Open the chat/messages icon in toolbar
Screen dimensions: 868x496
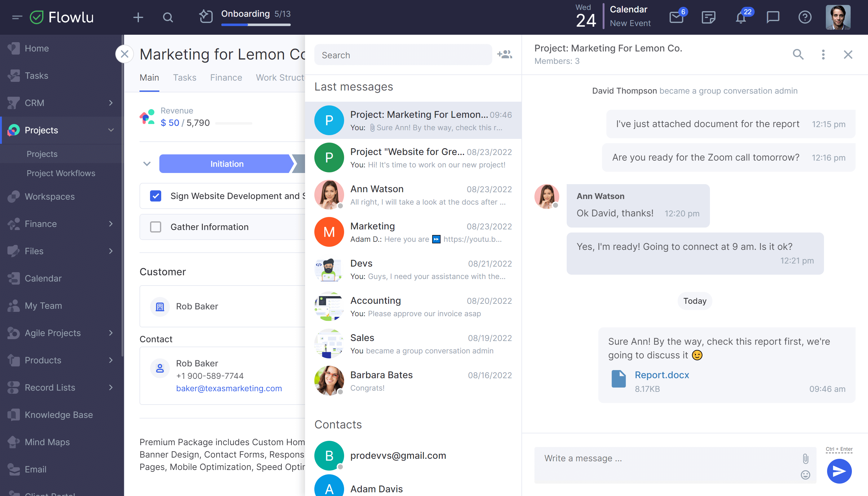pyautogui.click(x=773, y=17)
